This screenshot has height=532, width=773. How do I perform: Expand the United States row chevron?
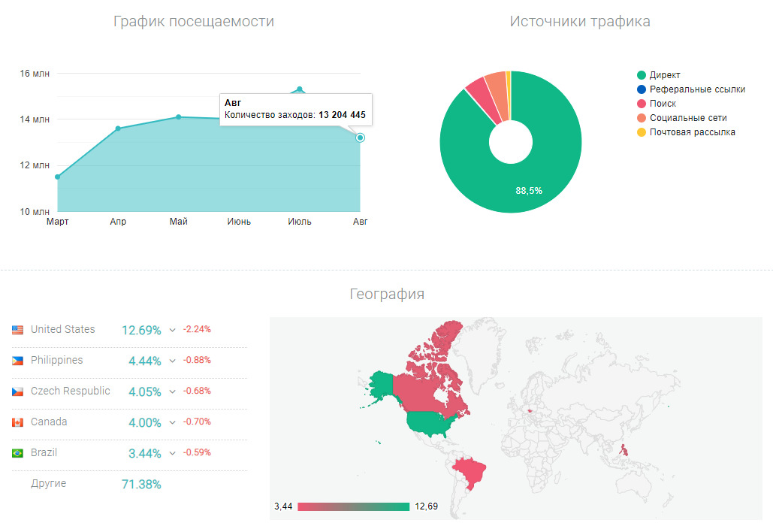[173, 330]
